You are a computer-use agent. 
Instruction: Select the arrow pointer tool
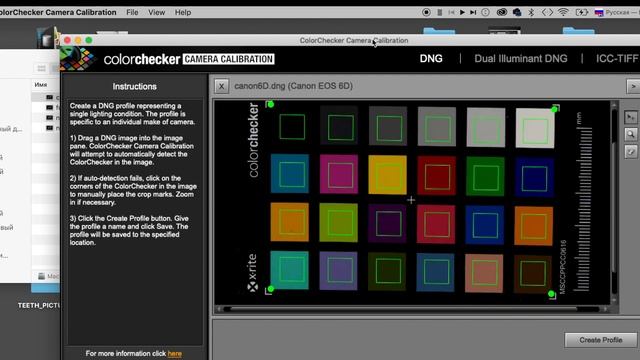631,118
